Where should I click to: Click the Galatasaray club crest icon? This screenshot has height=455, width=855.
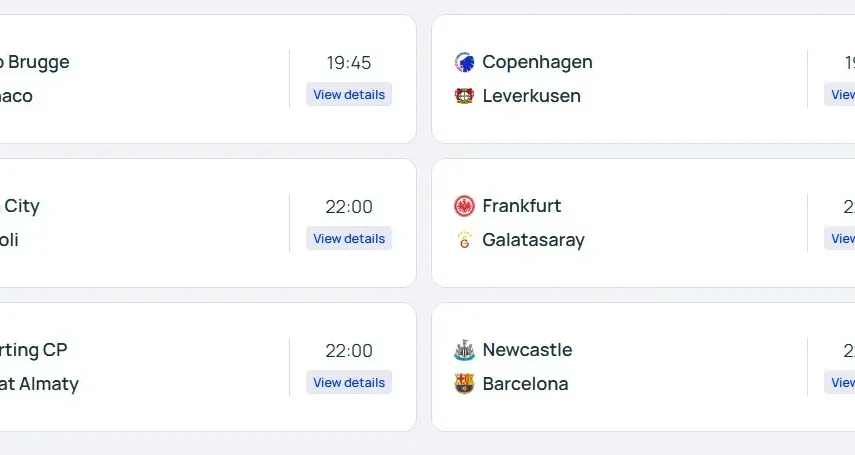464,240
